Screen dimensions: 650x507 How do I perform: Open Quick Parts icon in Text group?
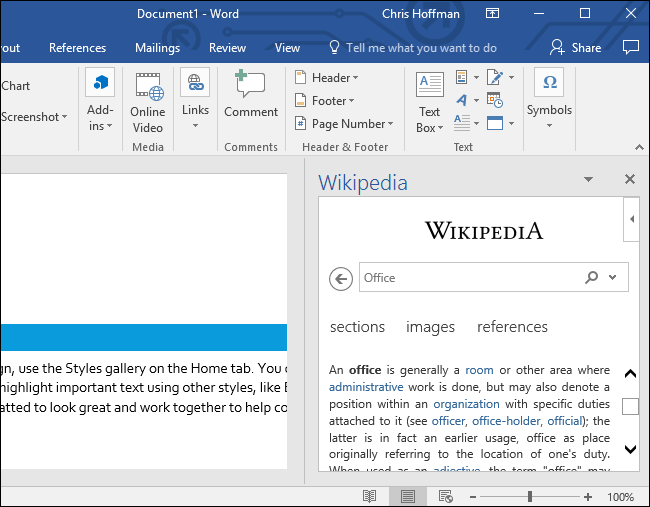(461, 77)
